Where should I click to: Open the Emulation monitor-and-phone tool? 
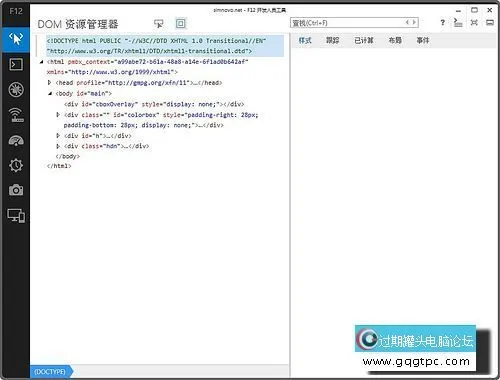[16, 216]
